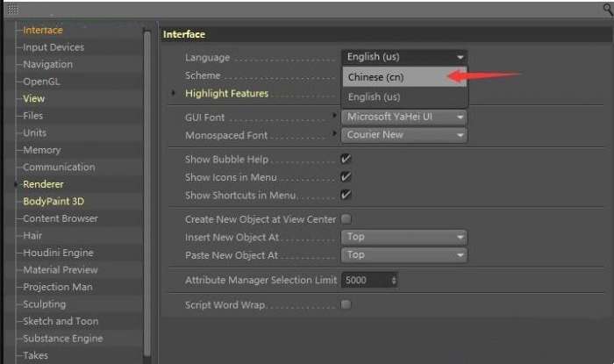Enable Create New Object at View Center
This screenshot has width=614, height=364.
point(346,219)
